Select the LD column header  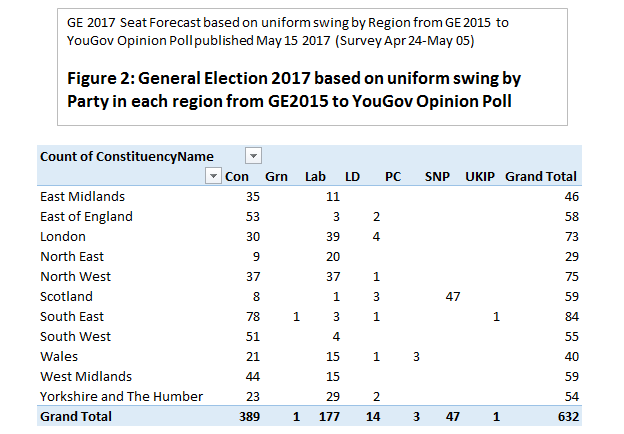(x=352, y=176)
